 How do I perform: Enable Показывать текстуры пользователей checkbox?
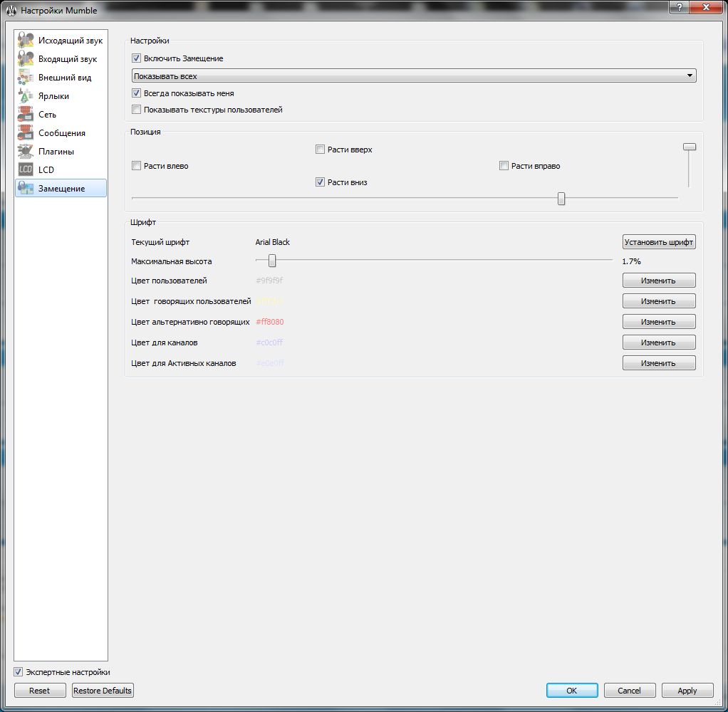[137, 110]
